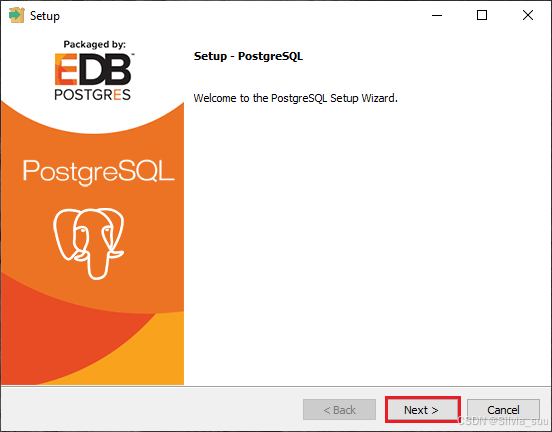Click the blank white wizard content area
552x432 pixels.
click(x=366, y=239)
